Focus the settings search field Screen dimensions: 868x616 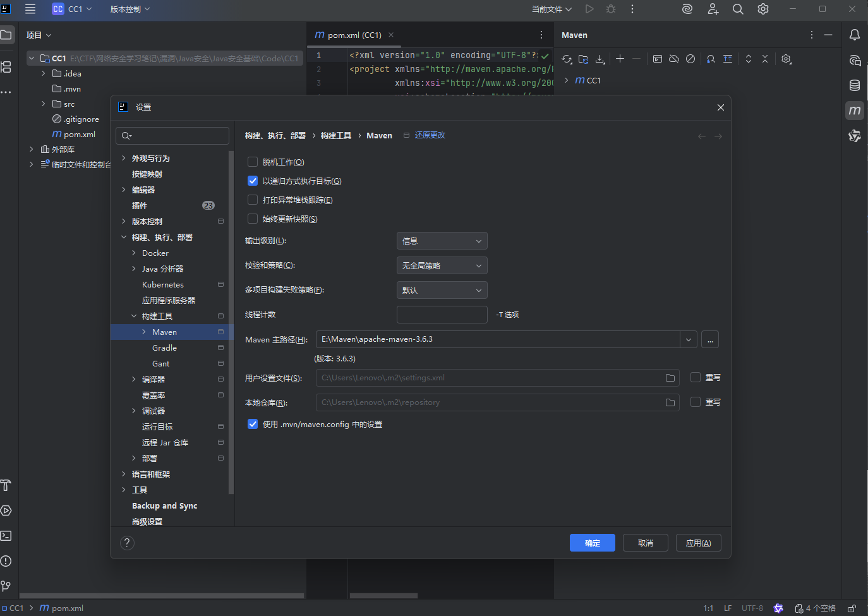[x=172, y=135]
